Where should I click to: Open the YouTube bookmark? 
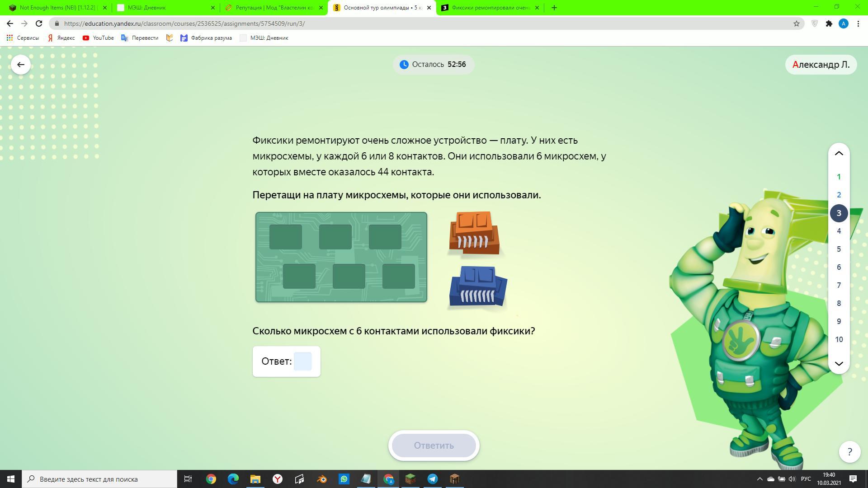point(98,38)
